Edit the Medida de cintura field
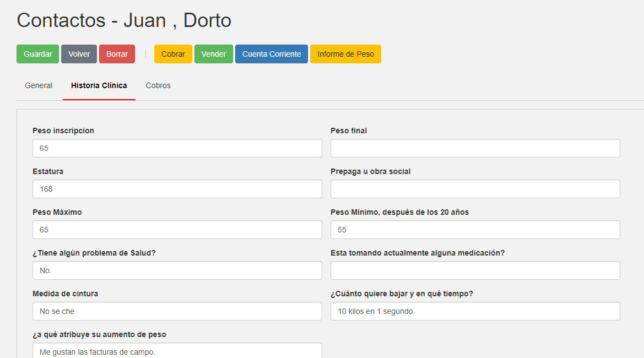644x358 pixels. [x=177, y=311]
